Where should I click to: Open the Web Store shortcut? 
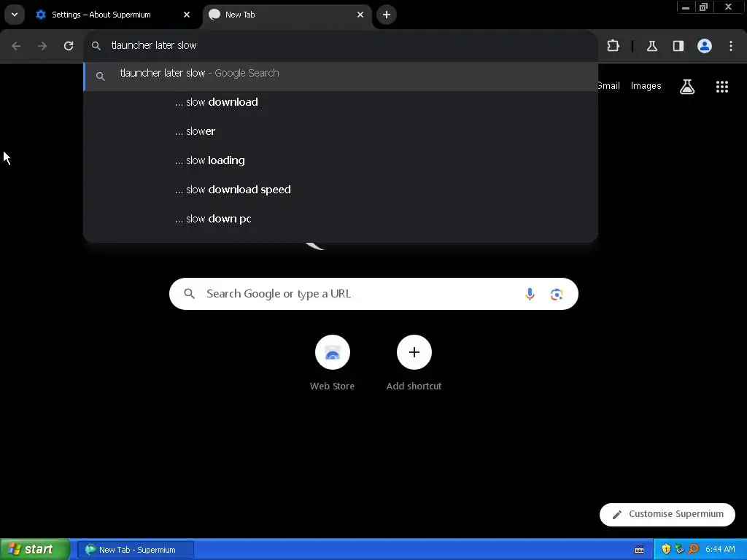pyautogui.click(x=332, y=363)
